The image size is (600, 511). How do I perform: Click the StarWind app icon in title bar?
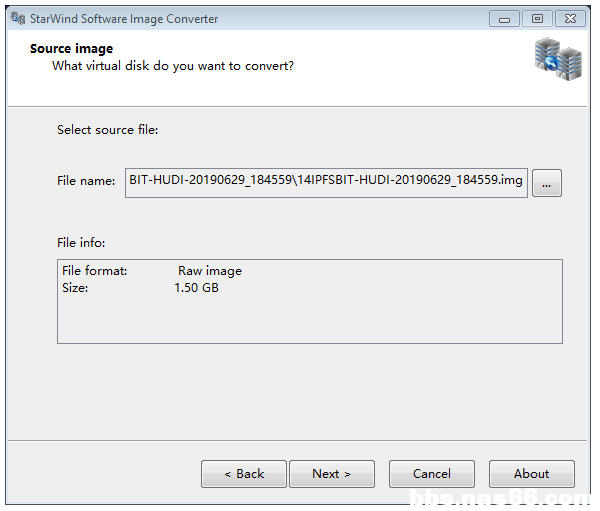17,19
